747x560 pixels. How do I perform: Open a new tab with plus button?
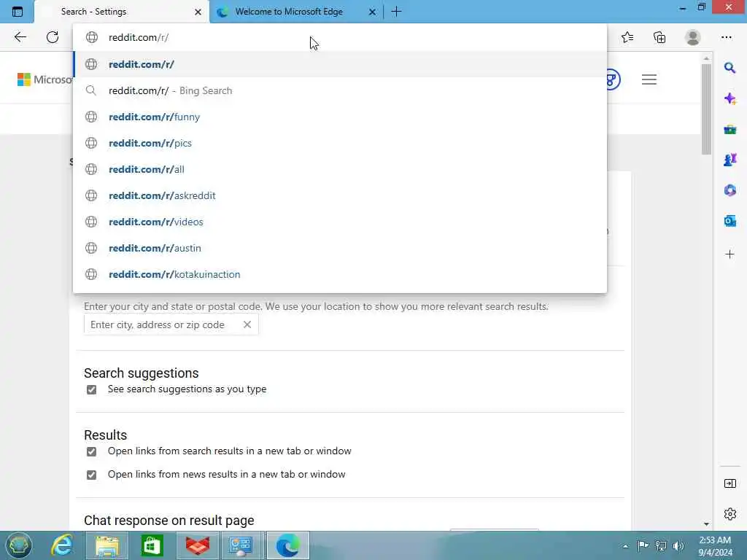point(396,12)
